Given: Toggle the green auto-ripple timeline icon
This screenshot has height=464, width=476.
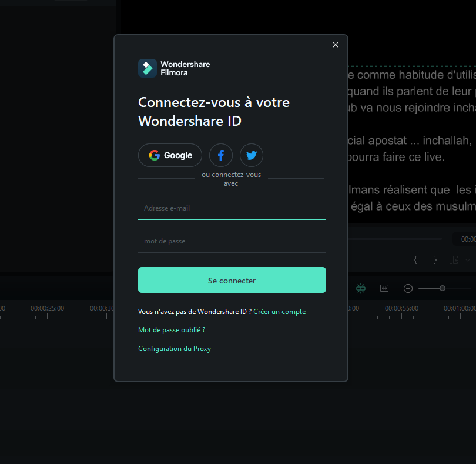Looking at the screenshot, I should (361, 288).
